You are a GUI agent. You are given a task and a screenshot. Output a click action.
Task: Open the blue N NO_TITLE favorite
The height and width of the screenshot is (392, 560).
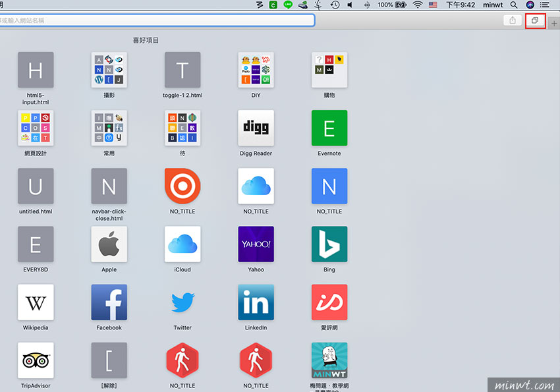[x=329, y=186]
